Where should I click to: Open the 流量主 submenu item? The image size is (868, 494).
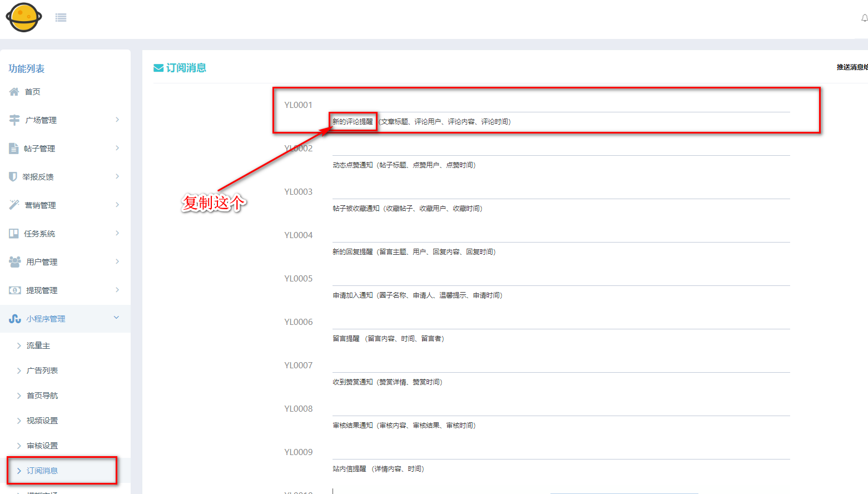[x=38, y=345]
